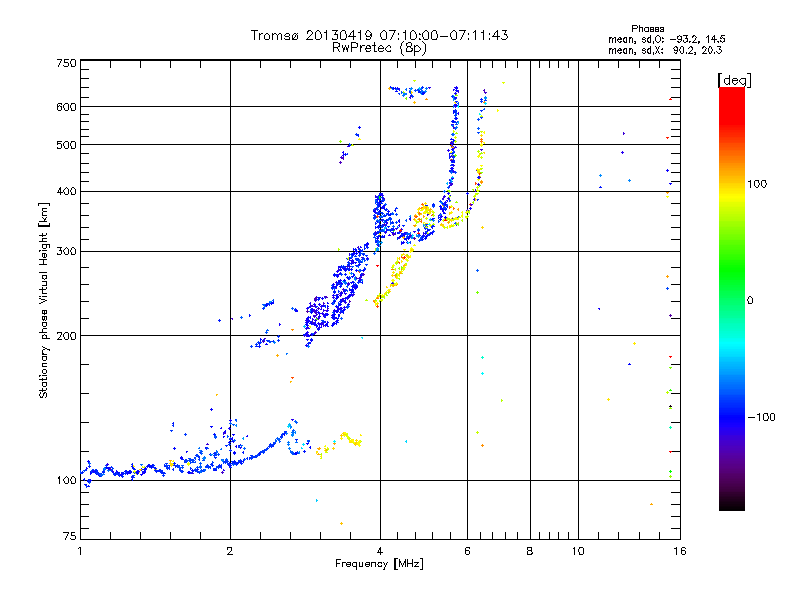800x600 pixels.
Task: Click the y-axis tick label '300'
Action: [x=66, y=252]
